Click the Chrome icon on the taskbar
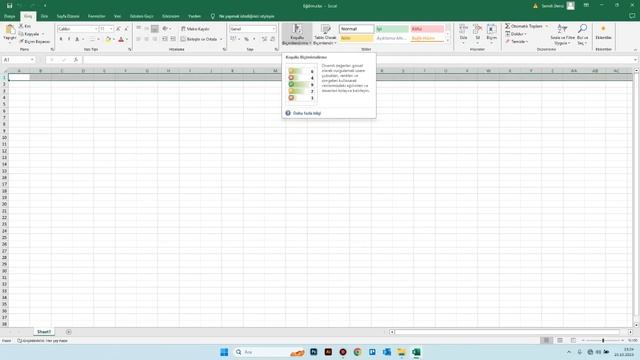640x360 pixels. (358, 352)
